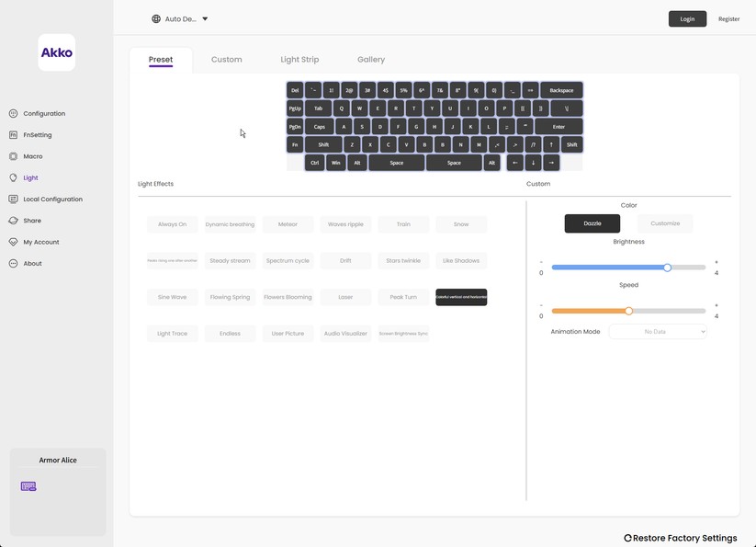
Task: Select the Stars twinkle effect
Action: point(403,260)
